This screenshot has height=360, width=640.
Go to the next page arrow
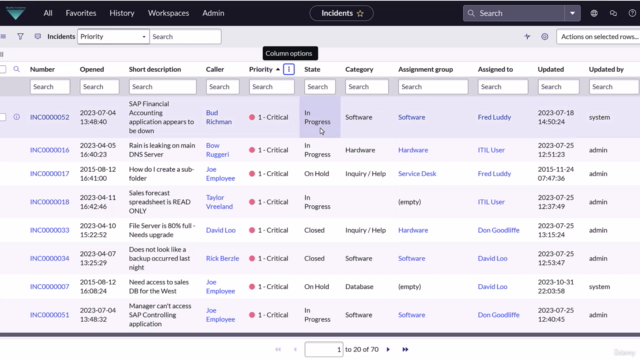pos(388,349)
